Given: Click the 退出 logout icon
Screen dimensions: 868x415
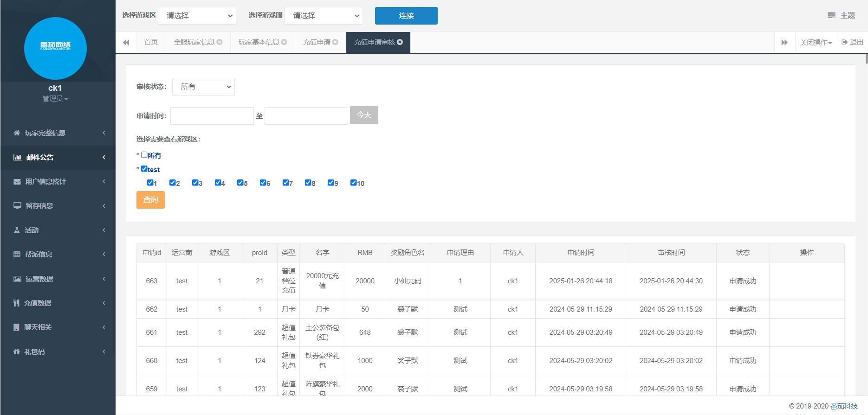Looking at the screenshot, I should 845,42.
